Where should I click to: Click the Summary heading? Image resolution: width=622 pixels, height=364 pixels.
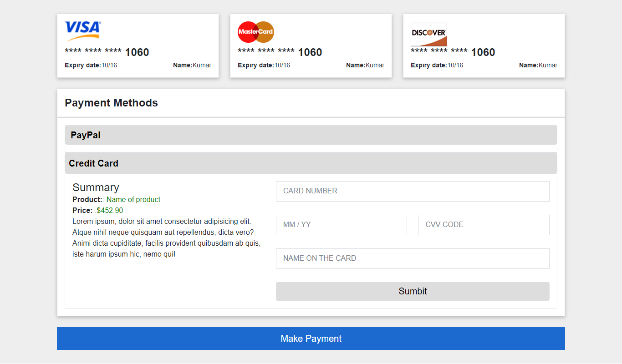point(96,187)
